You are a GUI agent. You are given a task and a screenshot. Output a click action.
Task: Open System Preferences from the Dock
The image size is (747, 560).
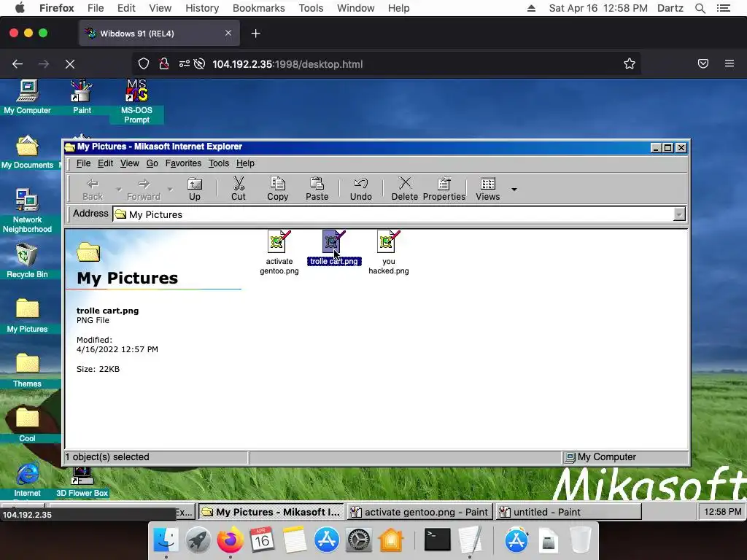358,540
